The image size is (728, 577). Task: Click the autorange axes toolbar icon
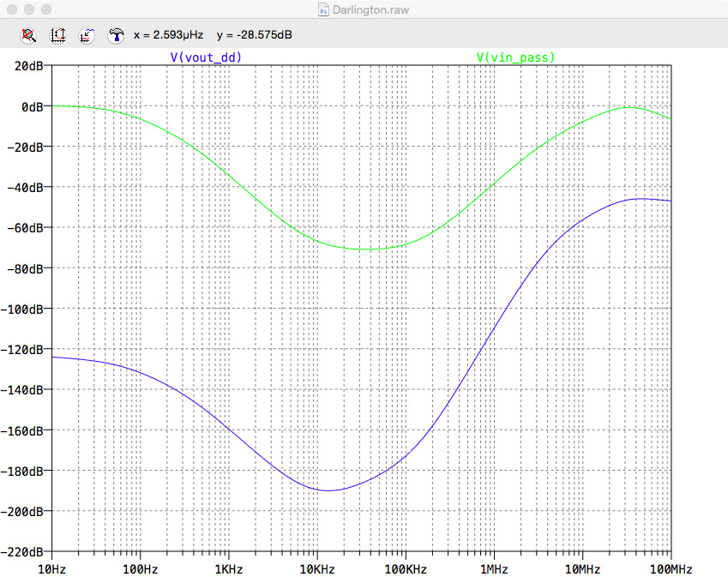point(57,35)
